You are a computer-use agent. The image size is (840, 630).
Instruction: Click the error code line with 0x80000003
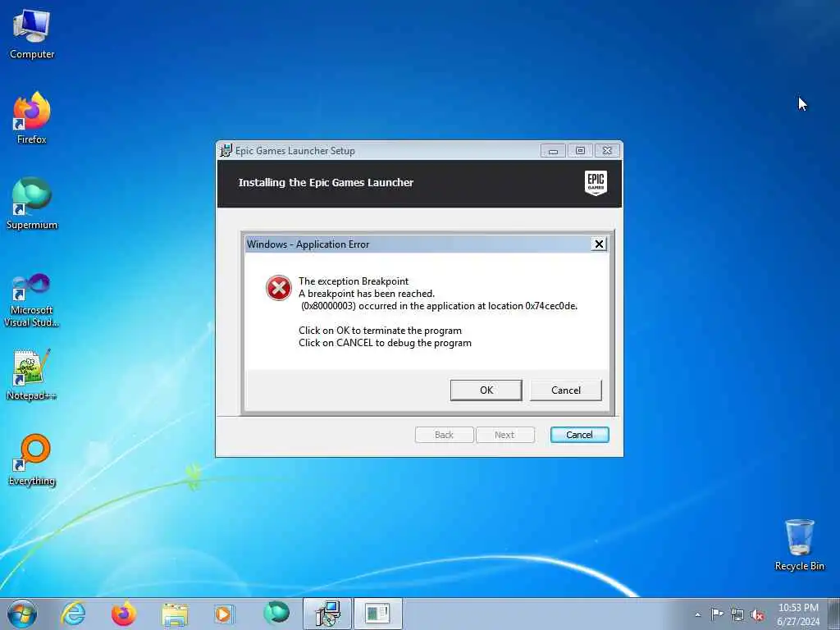[439, 306]
